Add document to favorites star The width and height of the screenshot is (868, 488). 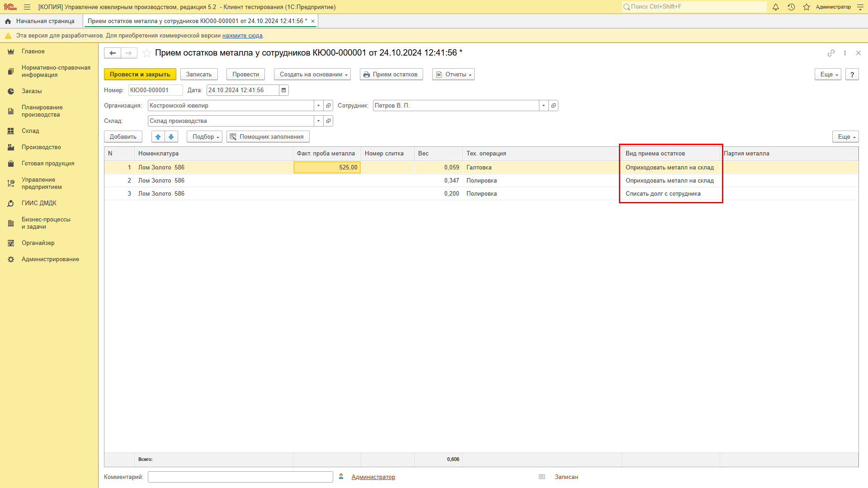[x=147, y=53]
